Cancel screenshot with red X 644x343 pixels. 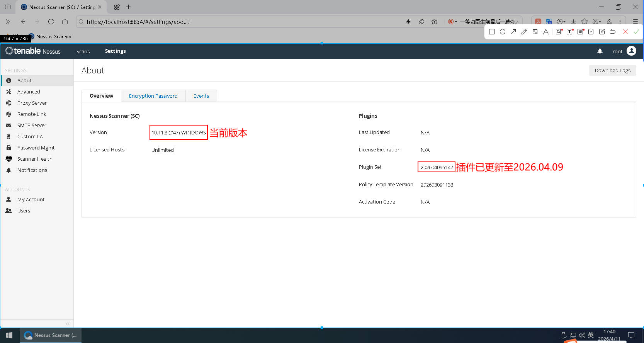625,32
